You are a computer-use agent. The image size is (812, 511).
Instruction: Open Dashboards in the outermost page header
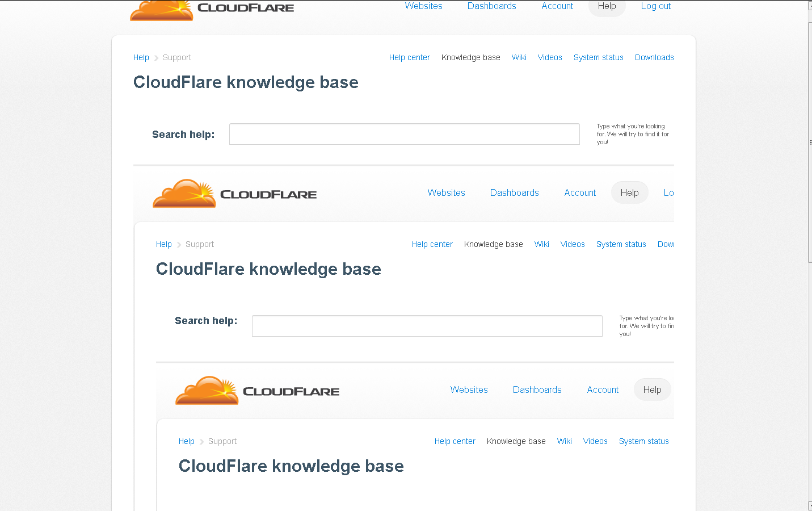click(492, 6)
